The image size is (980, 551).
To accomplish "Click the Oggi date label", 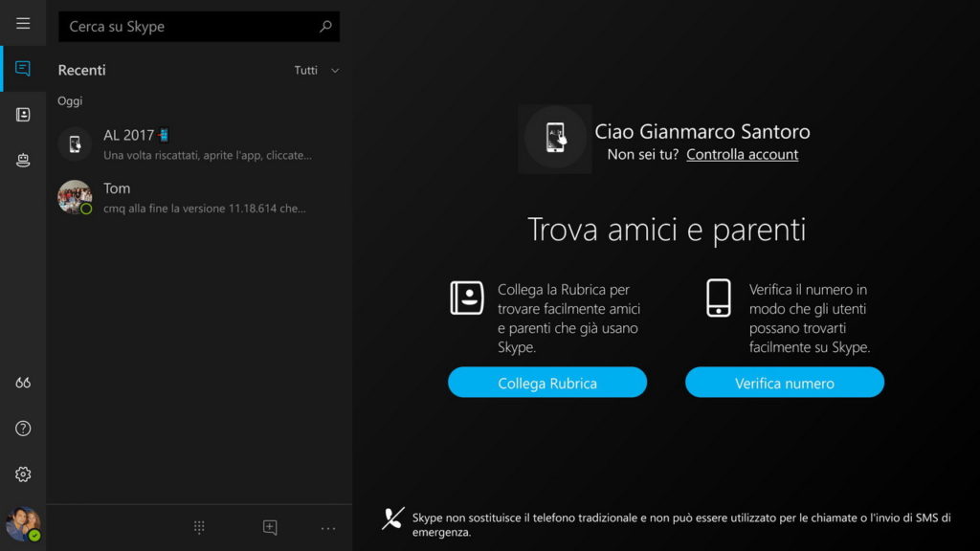I will (70, 101).
